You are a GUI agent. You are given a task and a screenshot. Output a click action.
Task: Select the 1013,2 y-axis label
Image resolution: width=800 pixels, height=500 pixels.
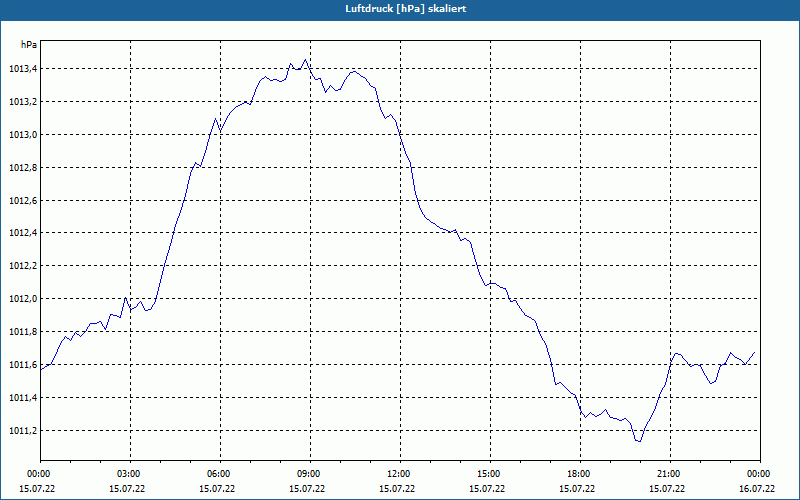[x=23, y=102]
